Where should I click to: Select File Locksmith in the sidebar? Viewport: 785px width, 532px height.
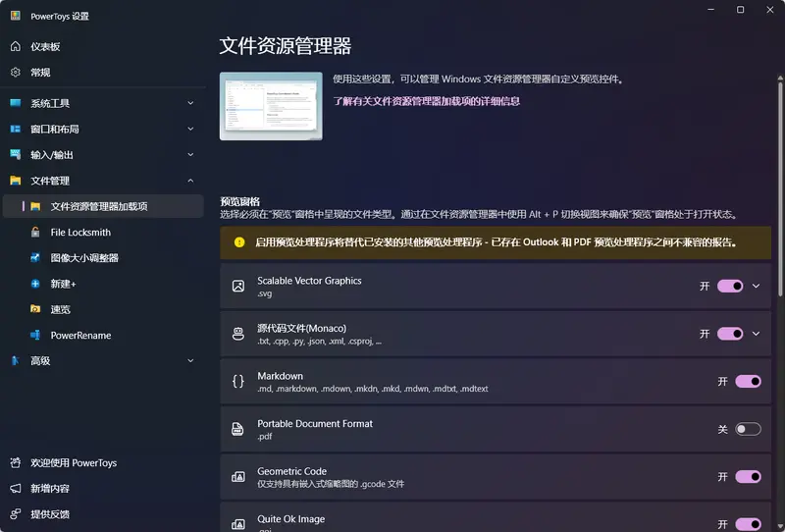[103, 232]
